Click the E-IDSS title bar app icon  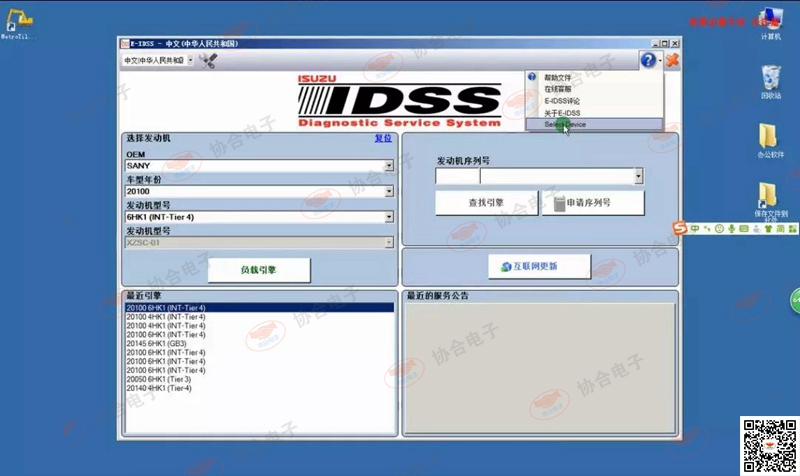(x=125, y=43)
